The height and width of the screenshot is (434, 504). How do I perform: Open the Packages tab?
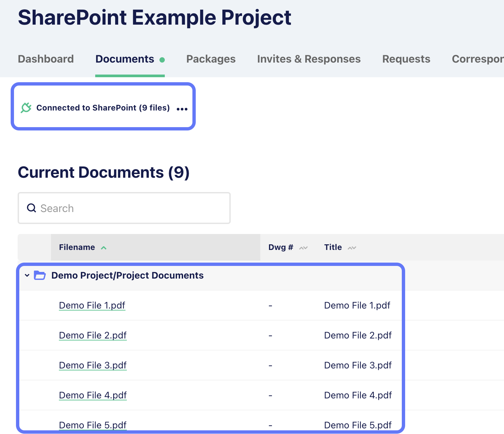click(x=211, y=59)
